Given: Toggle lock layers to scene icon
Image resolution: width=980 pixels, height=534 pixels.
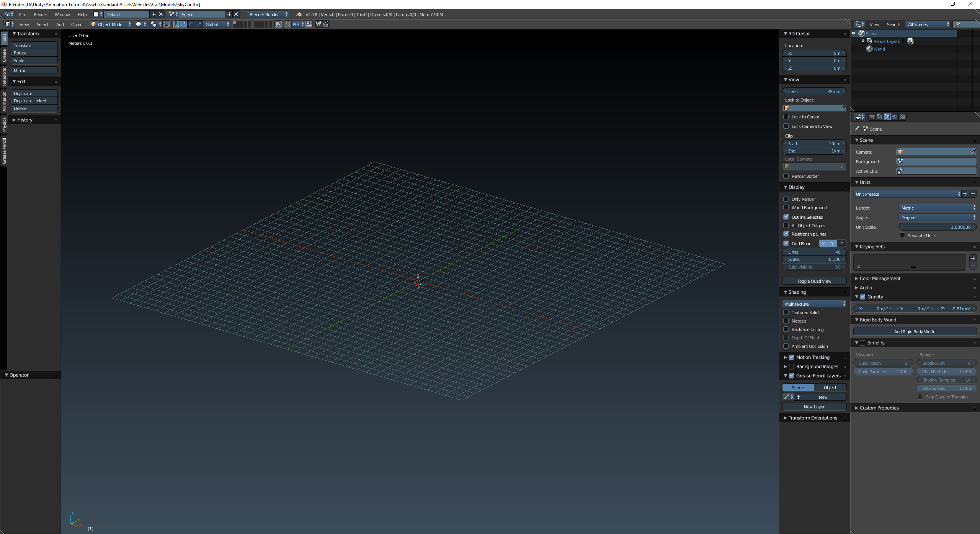Looking at the screenshot, I should 278,24.
